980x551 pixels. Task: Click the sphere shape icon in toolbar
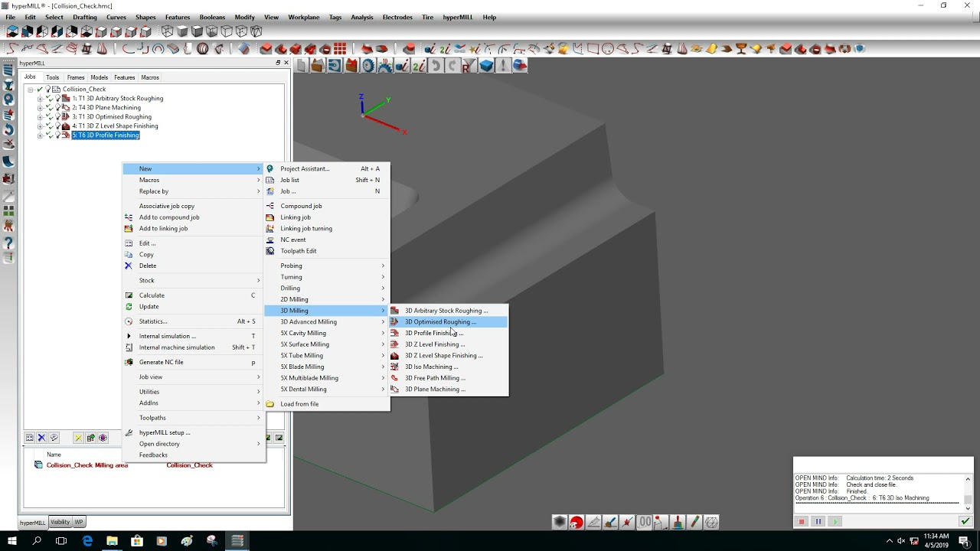(203, 49)
